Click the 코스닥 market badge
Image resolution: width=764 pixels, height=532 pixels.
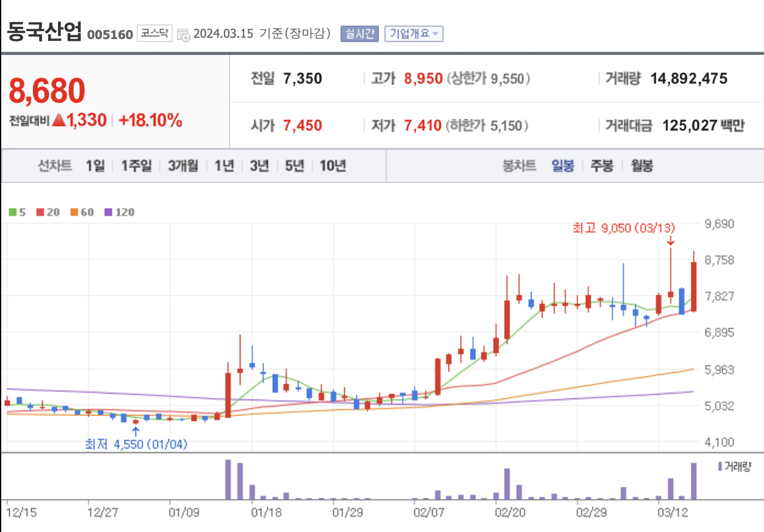155,33
